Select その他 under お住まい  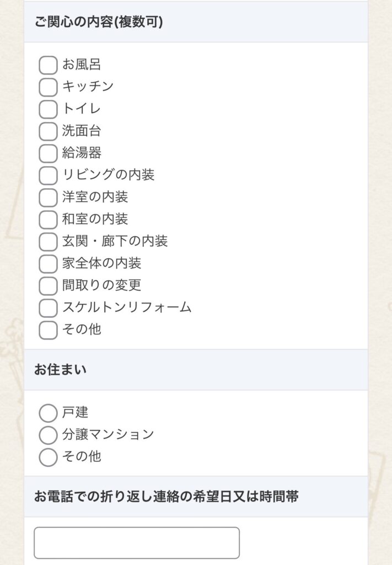coord(46,456)
